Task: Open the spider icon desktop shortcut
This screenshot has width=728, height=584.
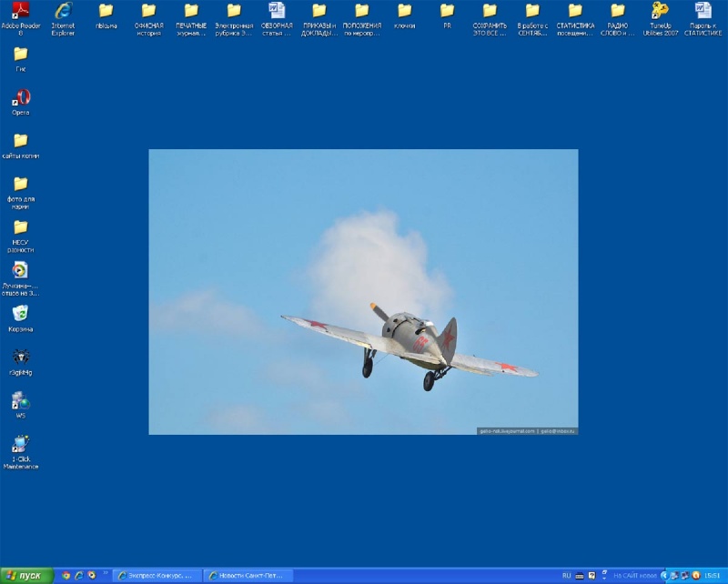Action: point(20,357)
